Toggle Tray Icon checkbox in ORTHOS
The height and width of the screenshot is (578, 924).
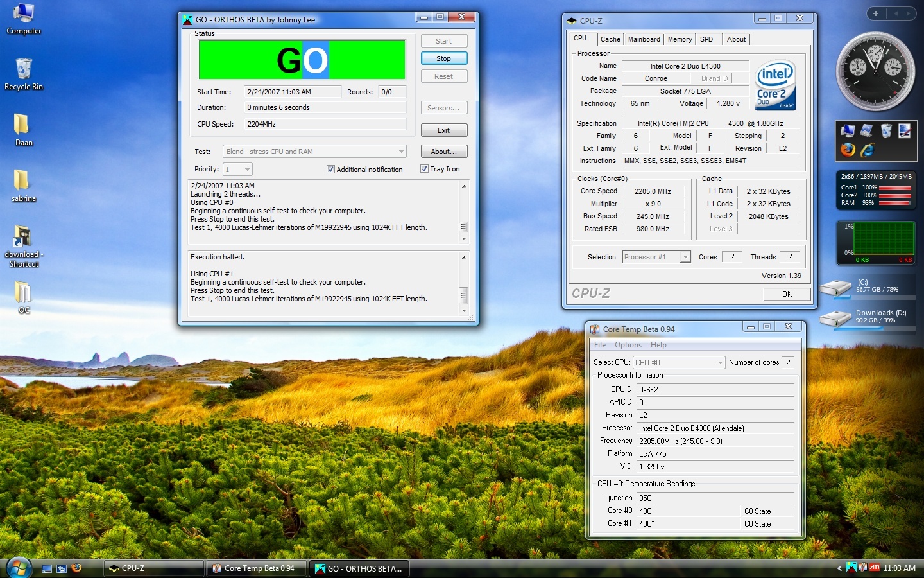coord(424,169)
